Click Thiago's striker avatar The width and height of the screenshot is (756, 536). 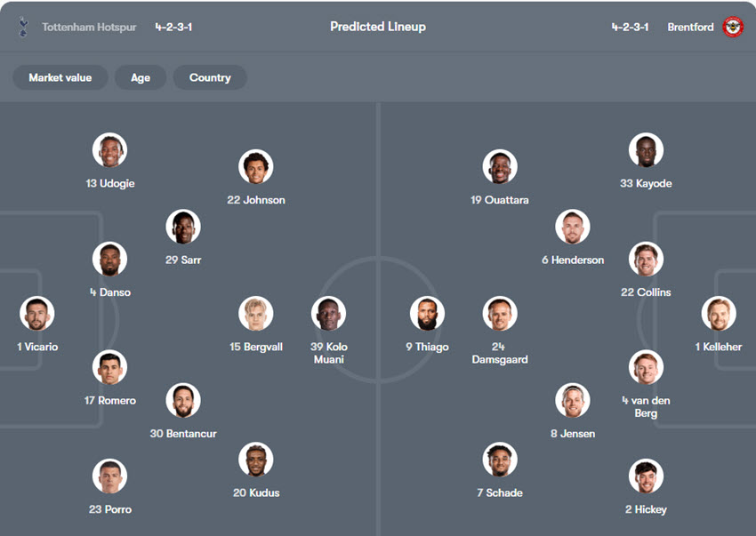pyautogui.click(x=427, y=314)
